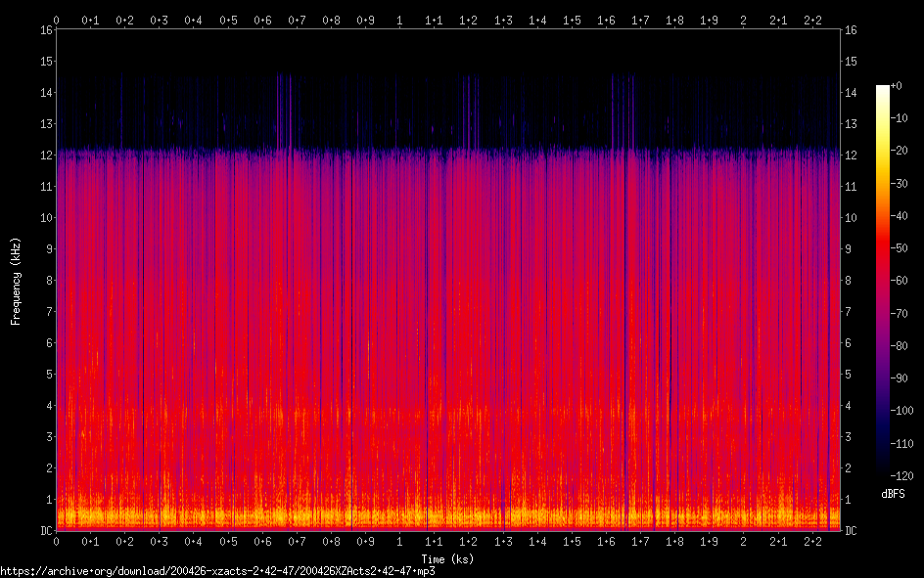Click the "-90" color scale label

tap(899, 378)
